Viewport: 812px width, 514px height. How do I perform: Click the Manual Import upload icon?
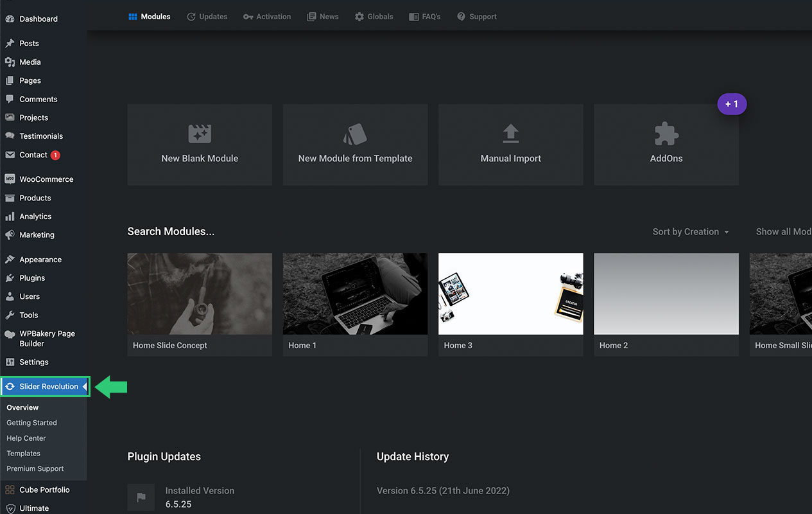click(x=510, y=134)
